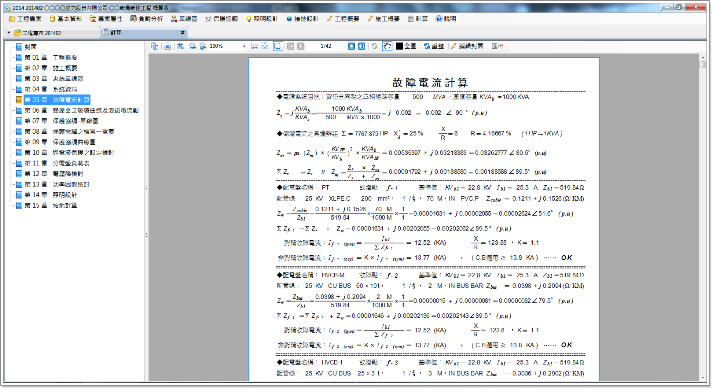
Task: Click the page icon beside 第 10 章
Action: (19, 153)
